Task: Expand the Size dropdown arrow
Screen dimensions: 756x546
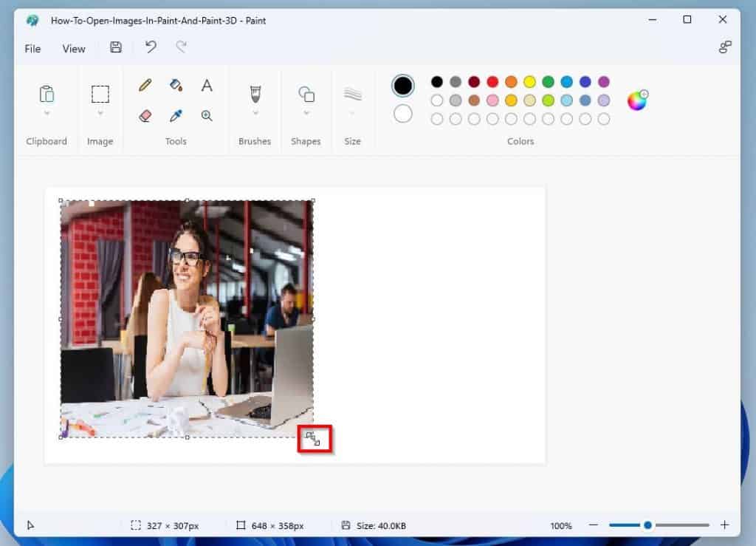Action: (x=352, y=113)
